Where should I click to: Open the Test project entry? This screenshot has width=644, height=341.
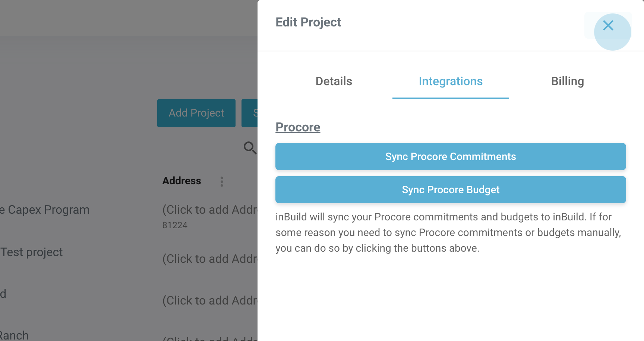[32, 252]
